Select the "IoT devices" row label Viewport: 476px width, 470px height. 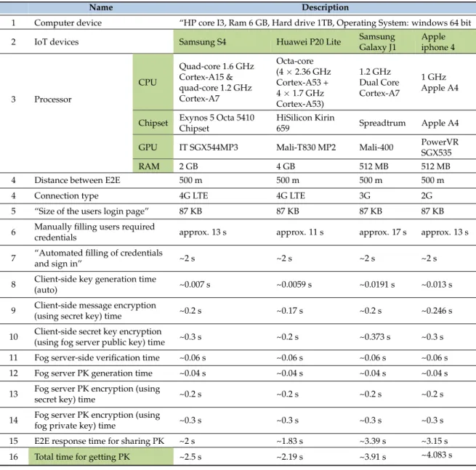click(x=56, y=42)
